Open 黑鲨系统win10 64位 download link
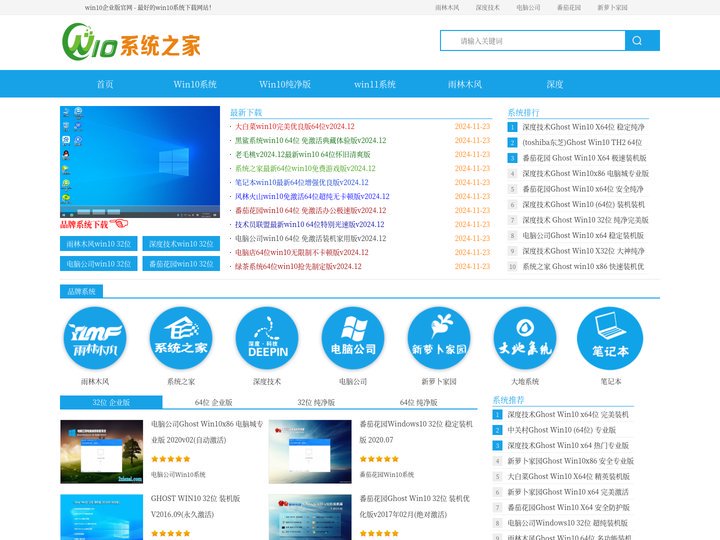Image resolution: width=720 pixels, height=540 pixels. coord(310,141)
